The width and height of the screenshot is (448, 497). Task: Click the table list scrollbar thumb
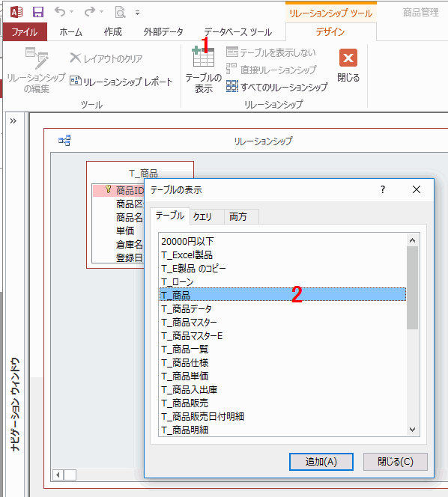(413, 288)
